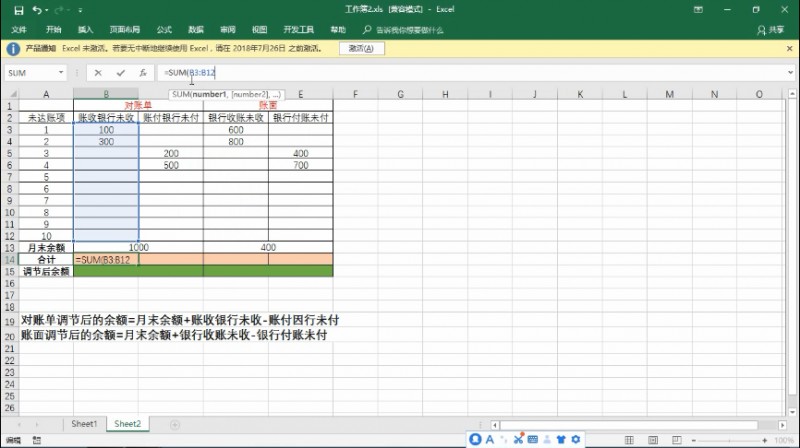Switch to Normal view icon
800x448 pixels.
tap(629, 440)
